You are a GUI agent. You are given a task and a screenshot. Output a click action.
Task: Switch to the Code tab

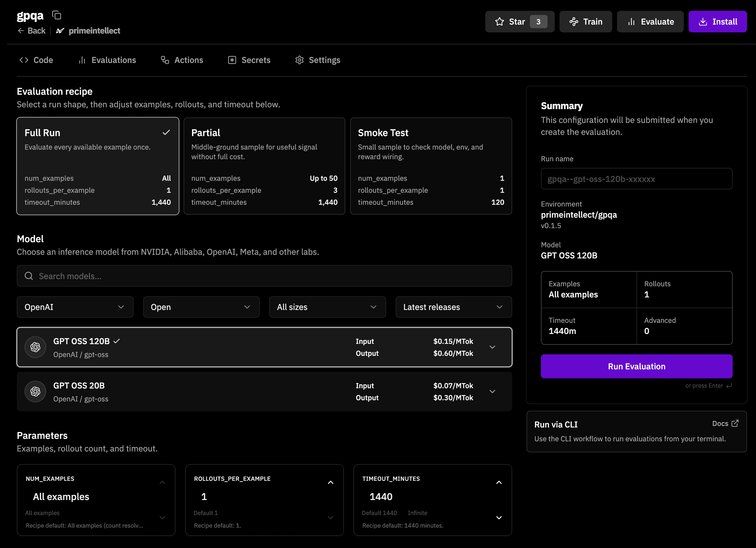[x=36, y=60]
